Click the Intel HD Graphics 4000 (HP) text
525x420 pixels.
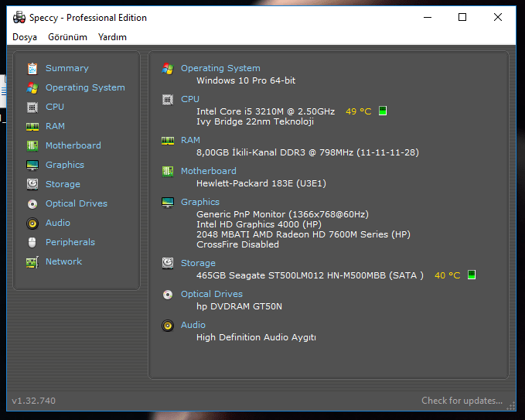coord(259,224)
